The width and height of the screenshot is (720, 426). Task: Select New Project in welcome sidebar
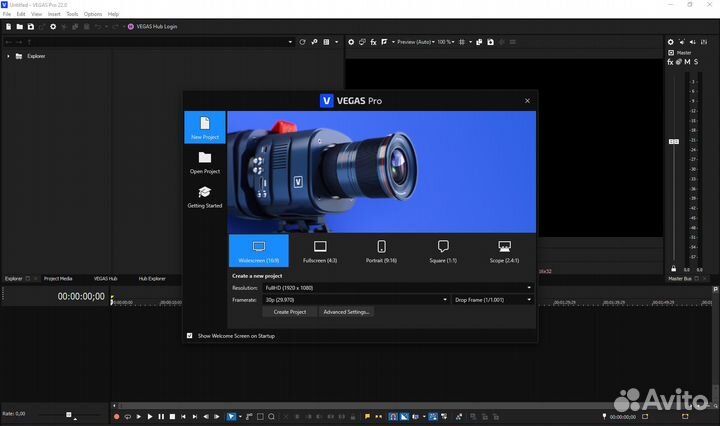[x=205, y=127]
